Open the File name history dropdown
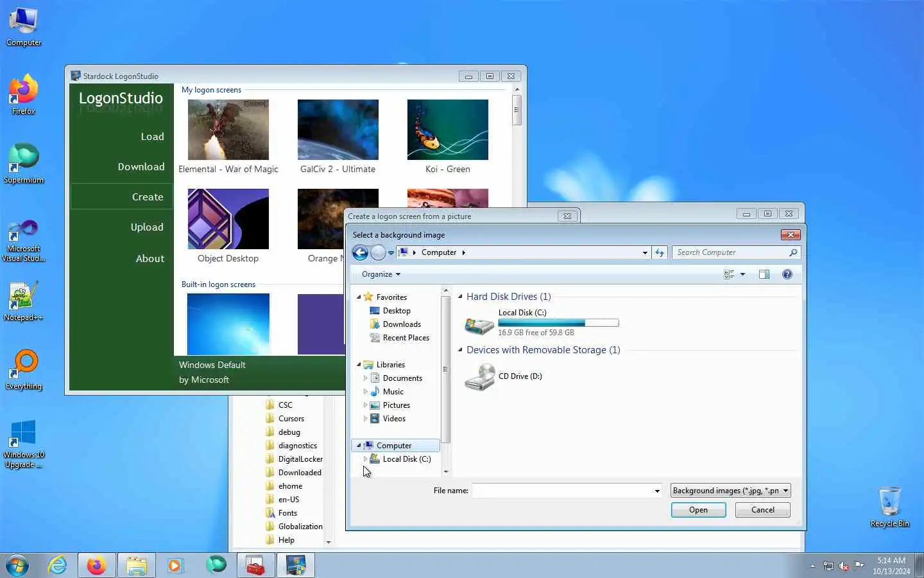 [x=657, y=491]
